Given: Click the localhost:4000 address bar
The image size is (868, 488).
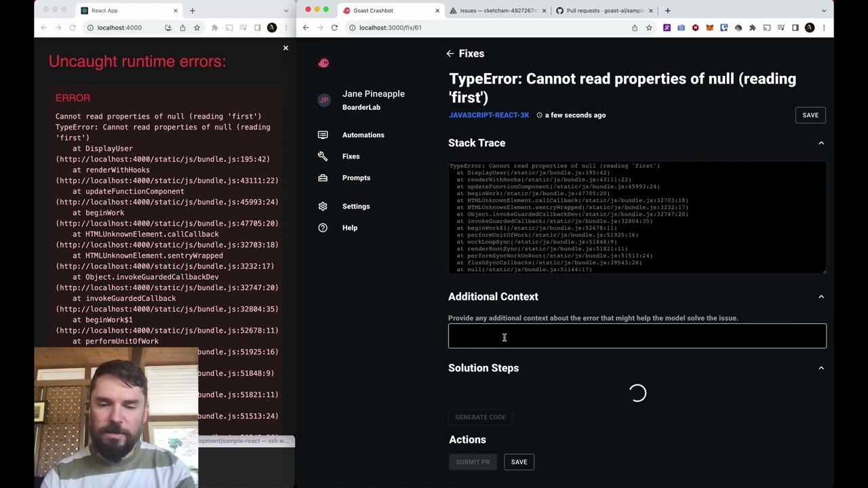Looking at the screenshot, I should [144, 28].
